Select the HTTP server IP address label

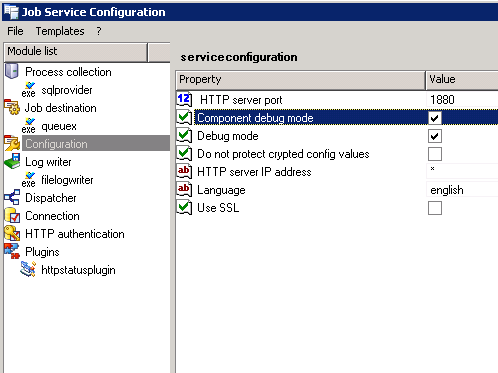point(254,172)
